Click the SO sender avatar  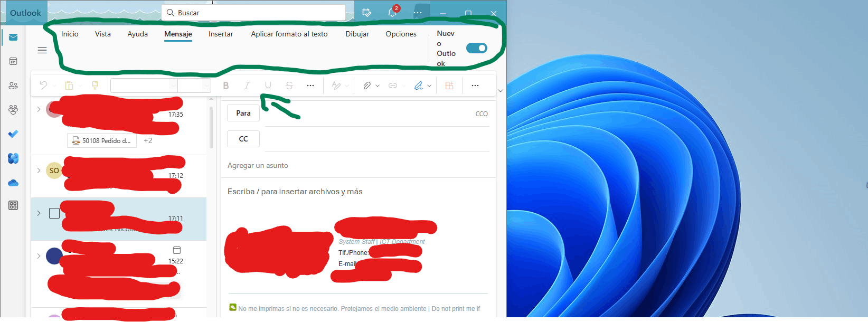click(x=54, y=171)
